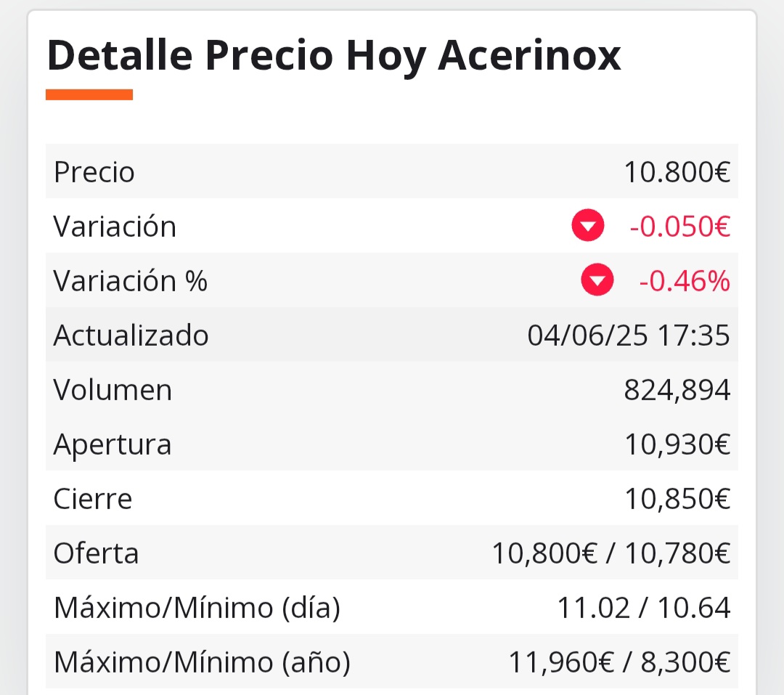The image size is (784, 695).
Task: Click the red down-arrow icon beside -0.46%
Action: point(597,280)
